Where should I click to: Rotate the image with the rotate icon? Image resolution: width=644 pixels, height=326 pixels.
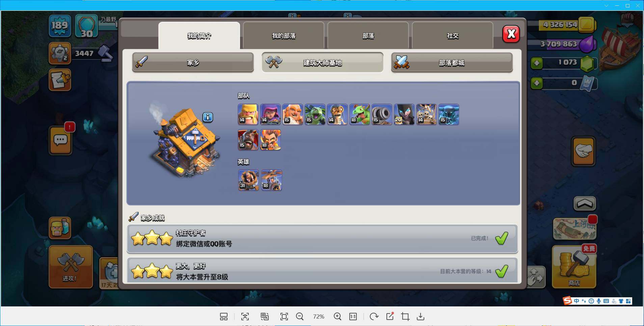coord(374,317)
